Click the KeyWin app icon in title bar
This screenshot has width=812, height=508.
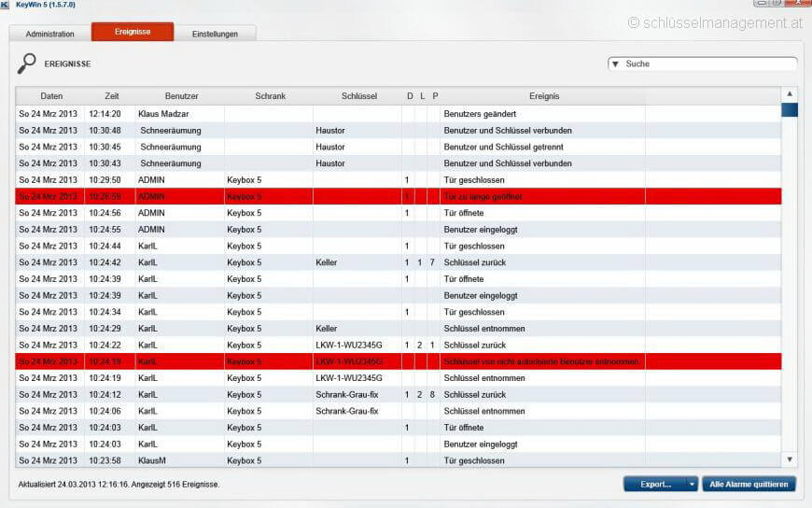7,5
